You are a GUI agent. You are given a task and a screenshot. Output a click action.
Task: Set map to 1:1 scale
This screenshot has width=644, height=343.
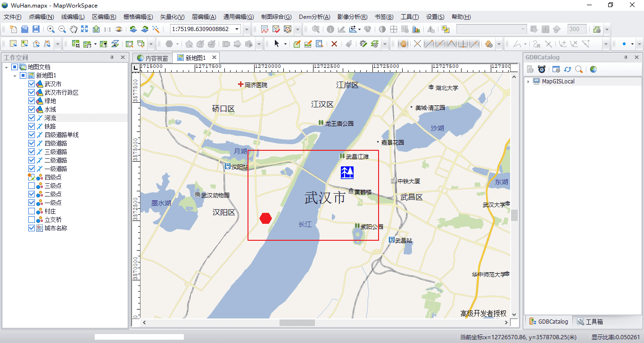click(107, 29)
